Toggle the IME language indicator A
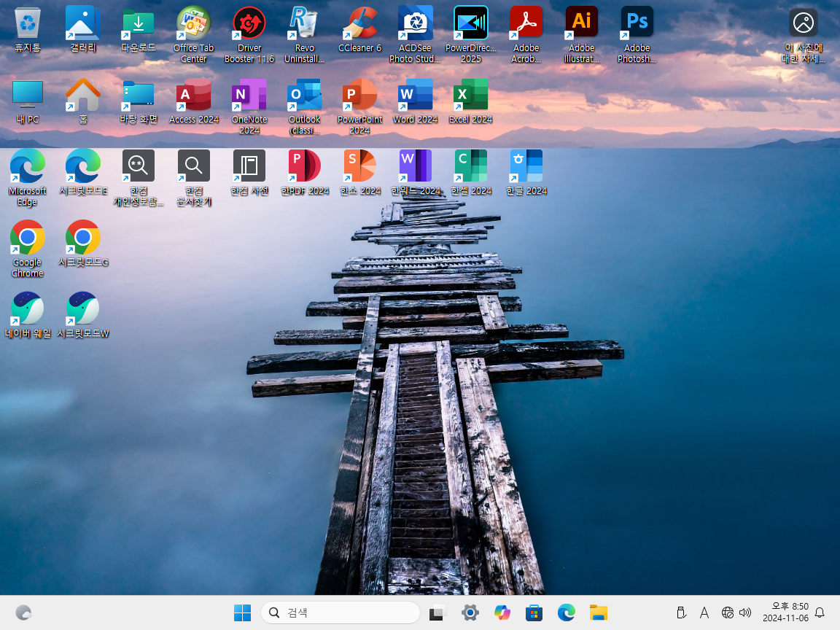The width and height of the screenshot is (840, 630). coord(704,612)
